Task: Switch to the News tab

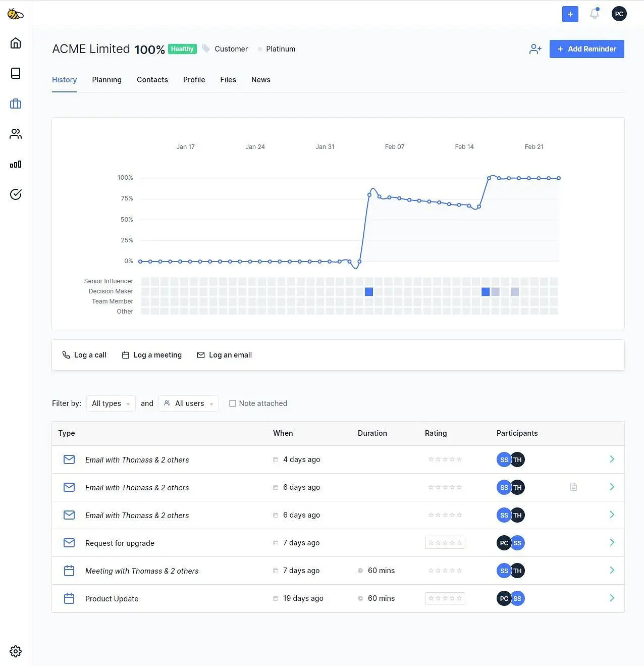Action: click(261, 80)
